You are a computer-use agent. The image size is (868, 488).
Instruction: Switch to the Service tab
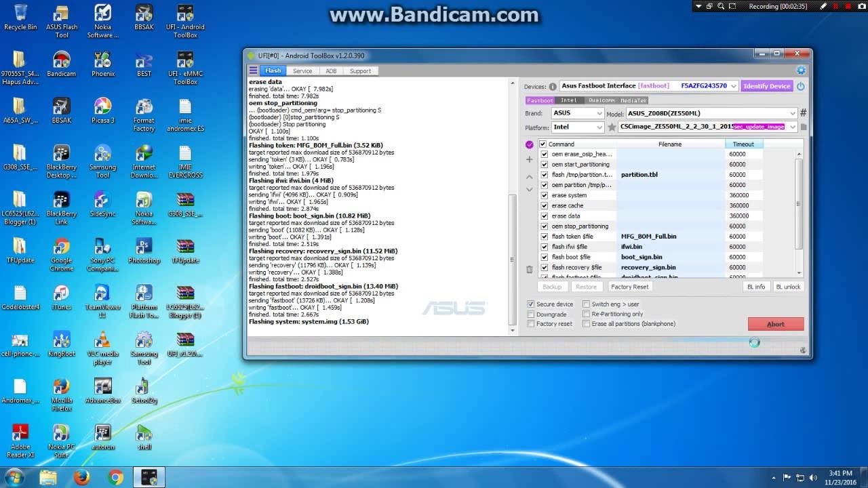pyautogui.click(x=302, y=70)
